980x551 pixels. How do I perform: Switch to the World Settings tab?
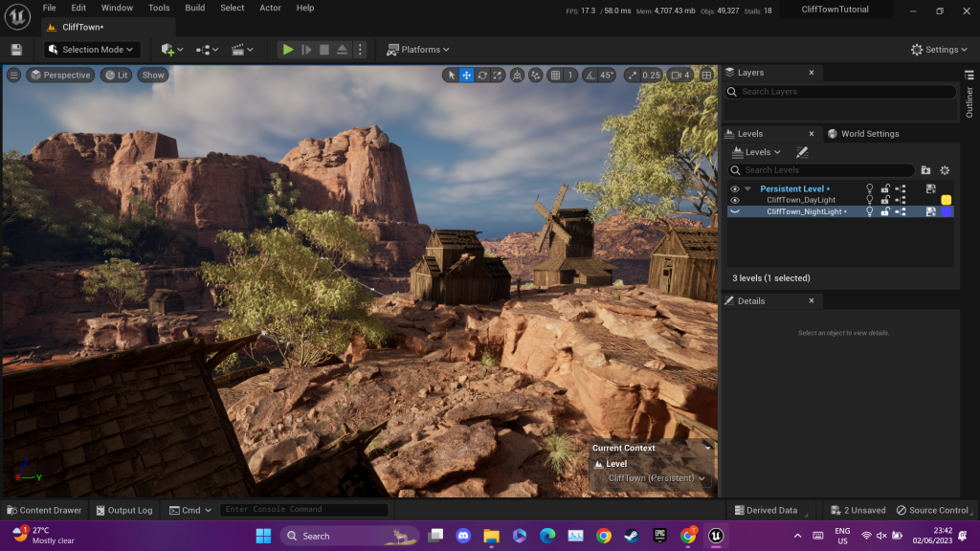(869, 134)
